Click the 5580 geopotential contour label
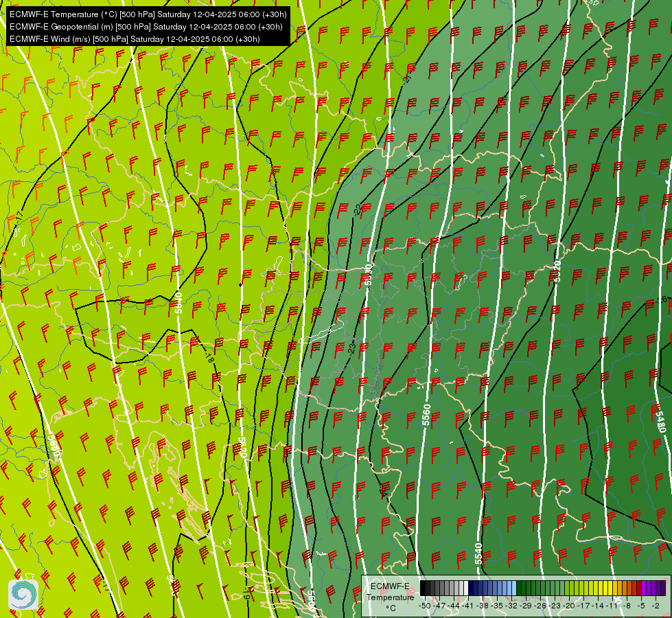The image size is (672, 618). coord(368,275)
